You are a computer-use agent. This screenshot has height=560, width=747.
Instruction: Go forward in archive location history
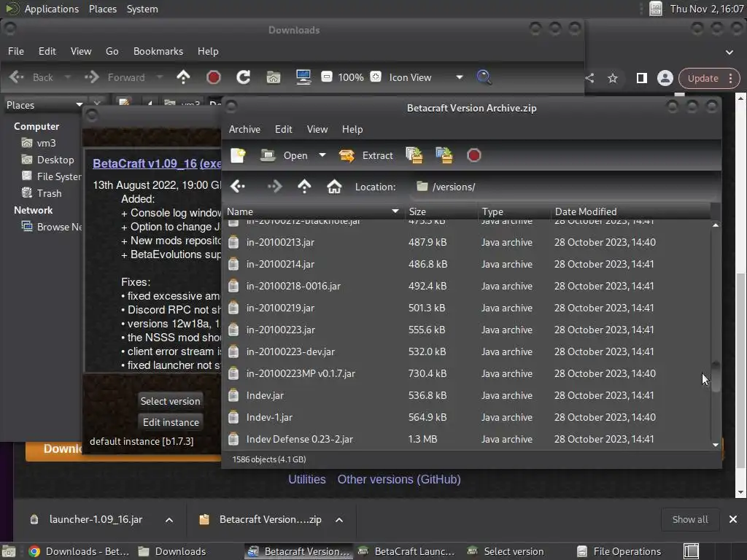click(274, 186)
